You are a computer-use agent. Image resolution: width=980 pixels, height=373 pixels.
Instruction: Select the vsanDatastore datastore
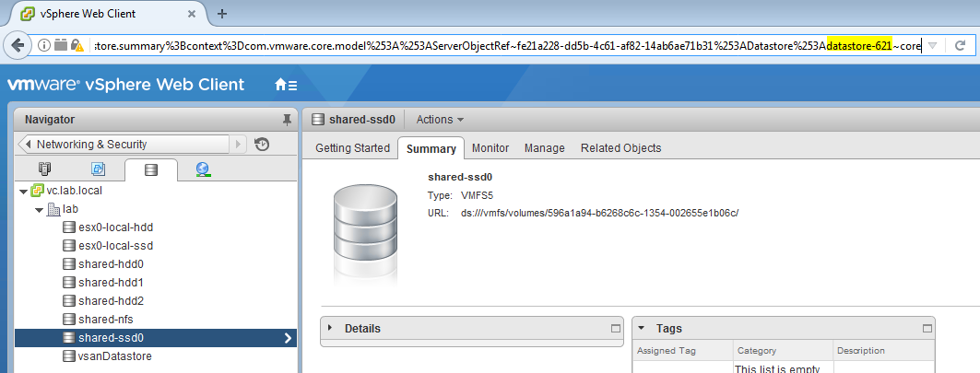point(114,356)
